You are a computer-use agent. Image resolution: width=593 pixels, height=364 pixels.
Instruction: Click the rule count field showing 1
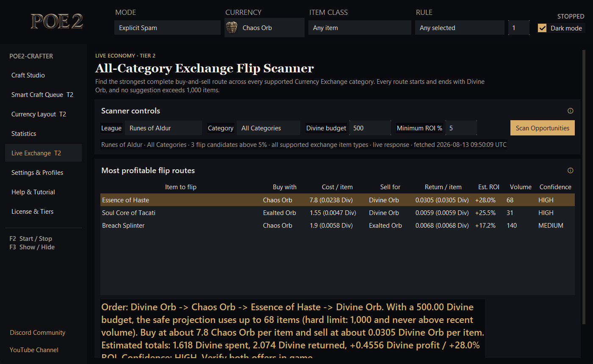(519, 28)
